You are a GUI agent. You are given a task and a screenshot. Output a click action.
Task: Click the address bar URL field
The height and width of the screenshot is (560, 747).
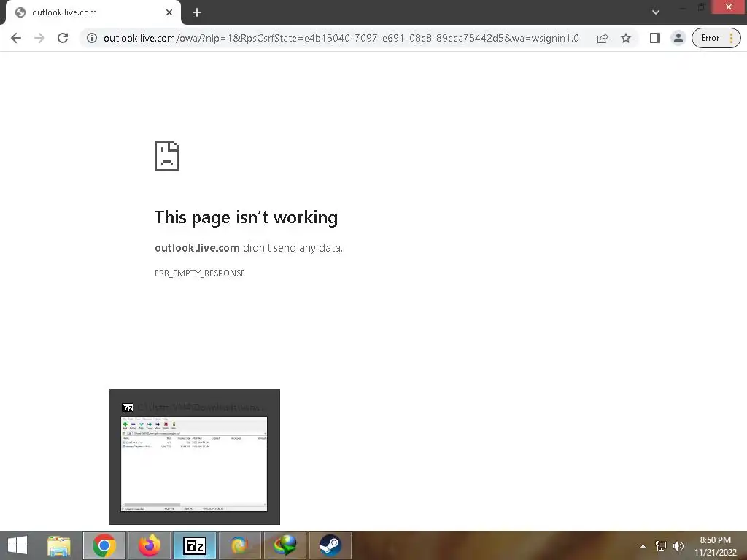(341, 38)
